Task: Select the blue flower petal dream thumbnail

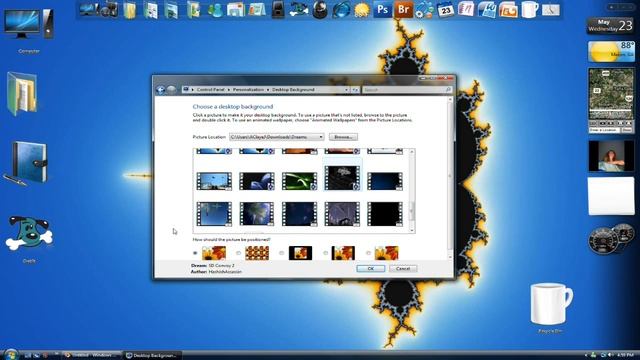Action: tap(257, 182)
